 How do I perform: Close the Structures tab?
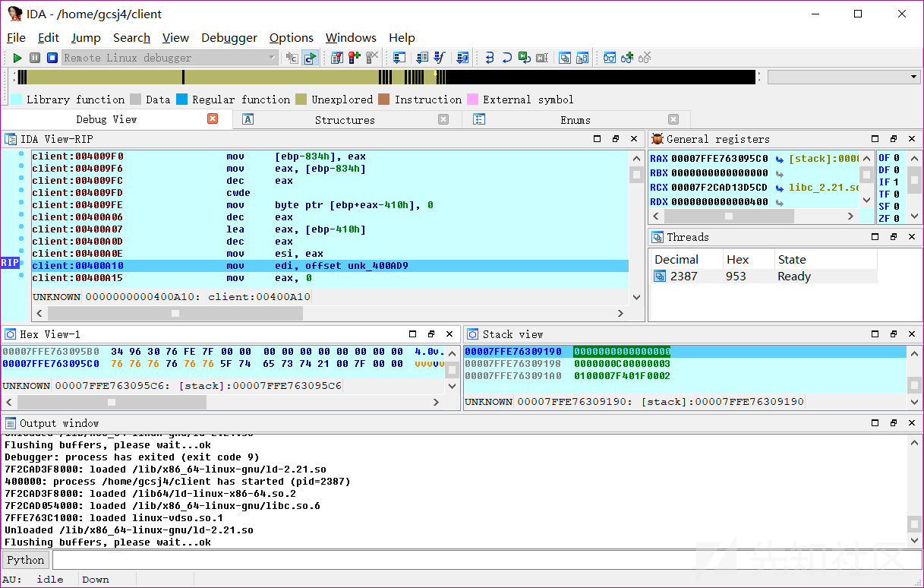[x=443, y=119]
